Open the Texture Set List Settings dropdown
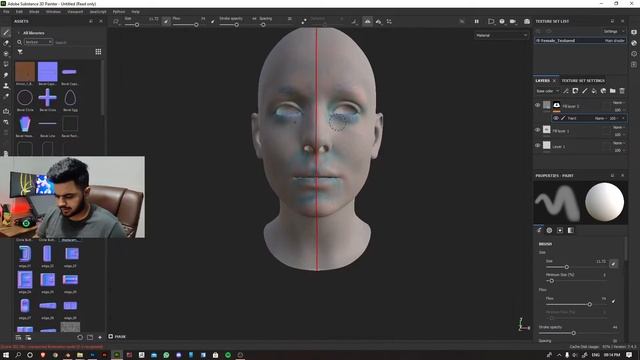Screen dimensions: 640x360 point(613,31)
